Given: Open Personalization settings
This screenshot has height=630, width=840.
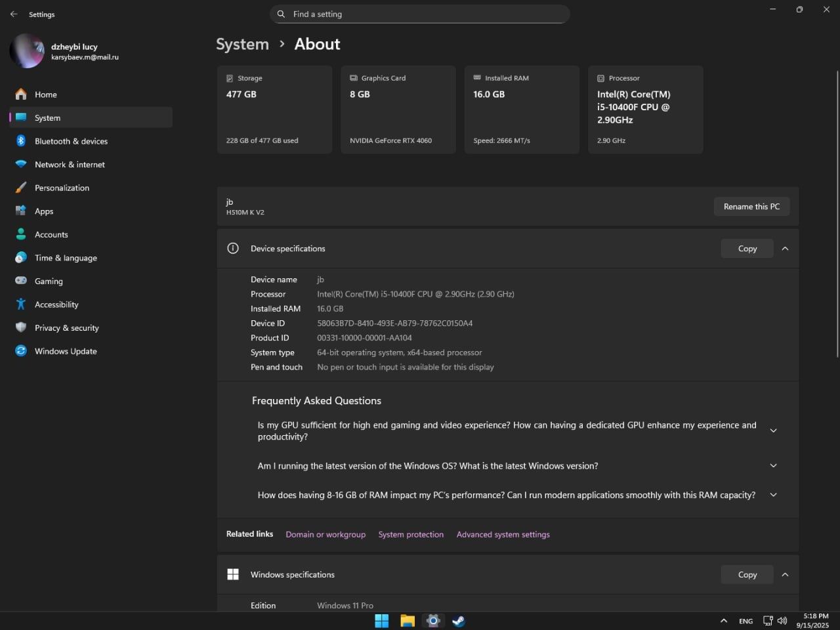Looking at the screenshot, I should click(x=91, y=188).
